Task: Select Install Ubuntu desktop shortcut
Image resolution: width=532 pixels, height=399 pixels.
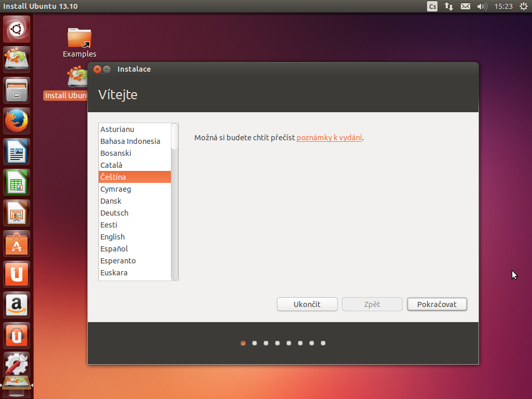Action: point(66,83)
